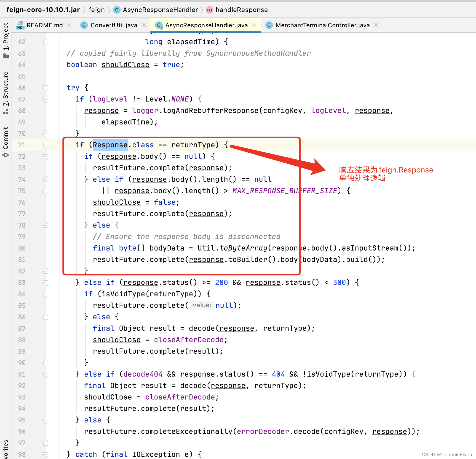
Task: Collapse fold marker at line 67
Action: 46,99
